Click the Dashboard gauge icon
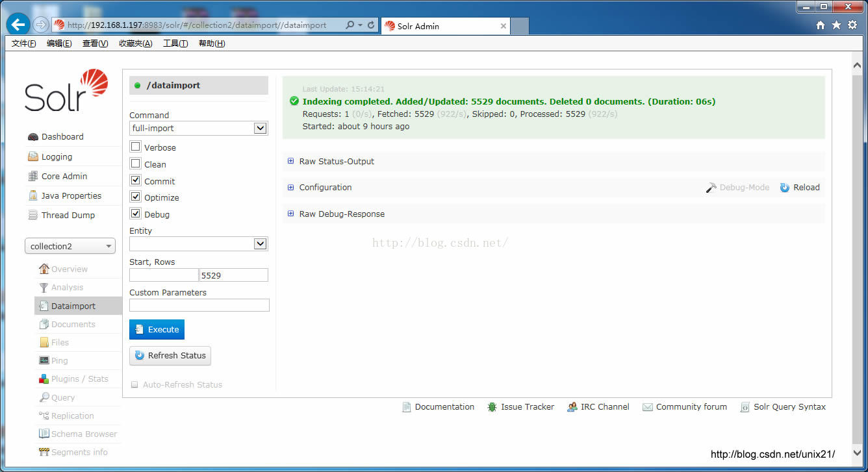Viewport: 868px width, 472px height. pos(33,137)
